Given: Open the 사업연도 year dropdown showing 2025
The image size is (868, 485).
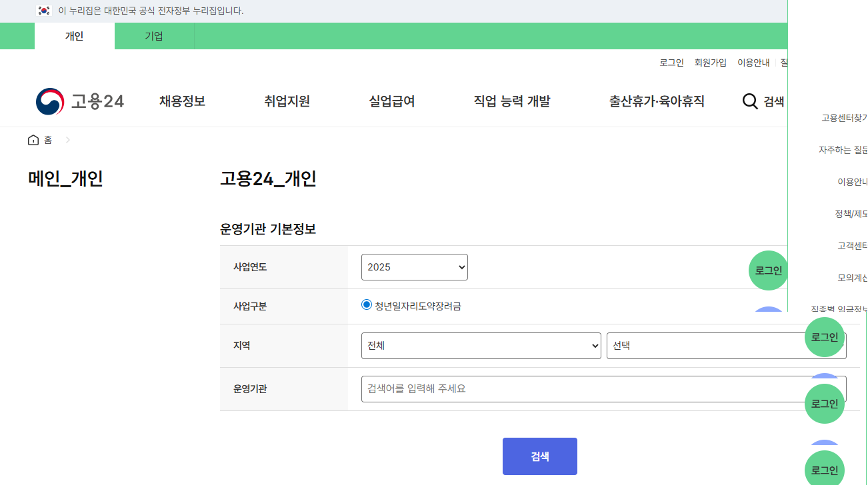Looking at the screenshot, I should pos(414,266).
